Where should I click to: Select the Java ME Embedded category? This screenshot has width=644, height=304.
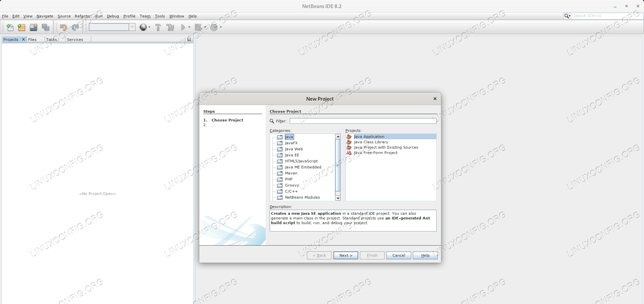click(303, 167)
